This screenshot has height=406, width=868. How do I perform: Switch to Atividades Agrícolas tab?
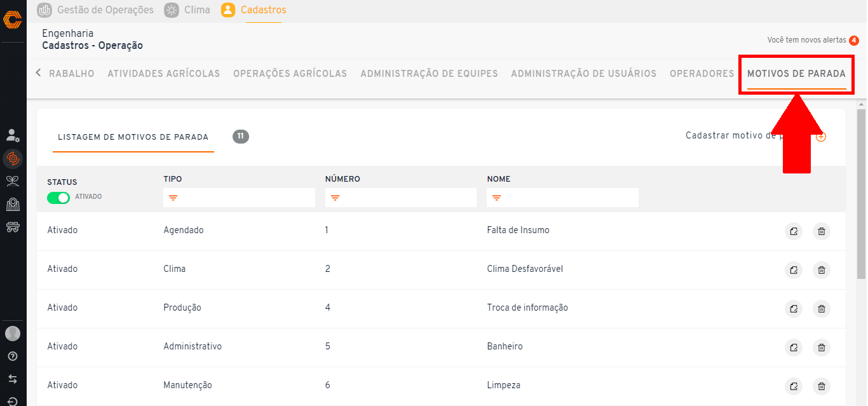click(164, 74)
